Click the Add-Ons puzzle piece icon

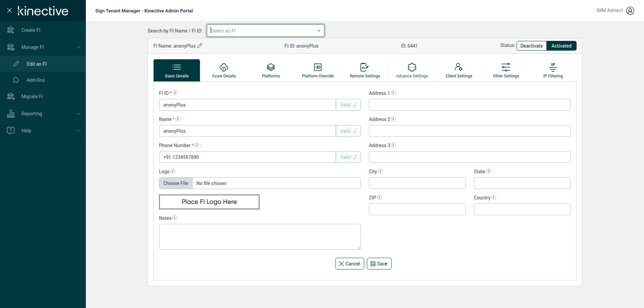[16, 80]
